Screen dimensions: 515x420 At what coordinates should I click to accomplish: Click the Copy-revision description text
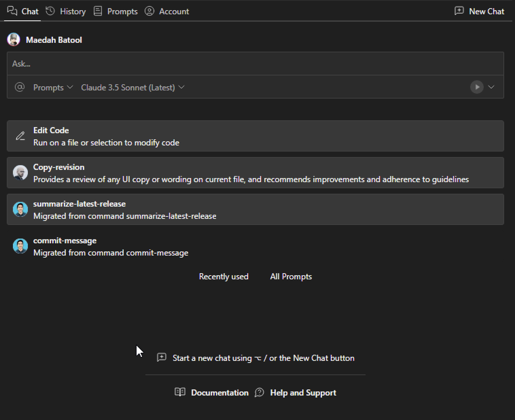click(251, 179)
